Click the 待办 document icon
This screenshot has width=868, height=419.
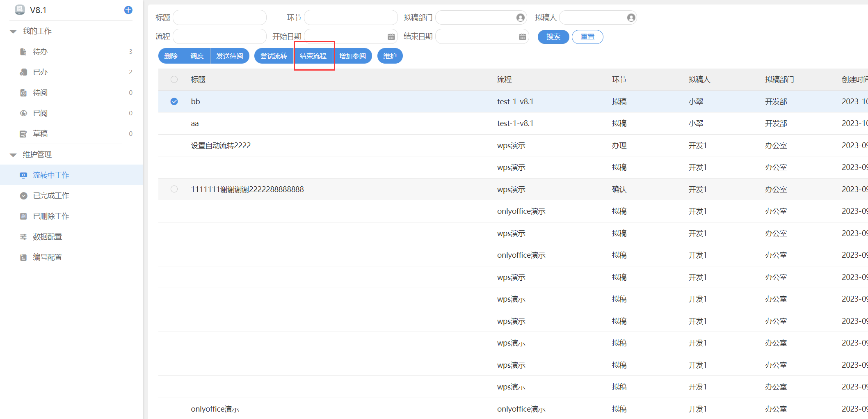click(23, 52)
